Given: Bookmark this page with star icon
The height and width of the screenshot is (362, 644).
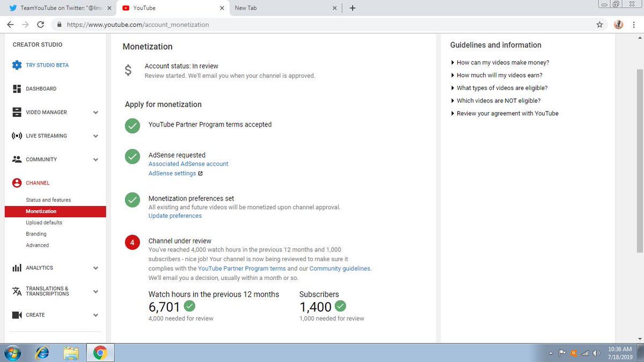Looking at the screenshot, I should pyautogui.click(x=599, y=25).
